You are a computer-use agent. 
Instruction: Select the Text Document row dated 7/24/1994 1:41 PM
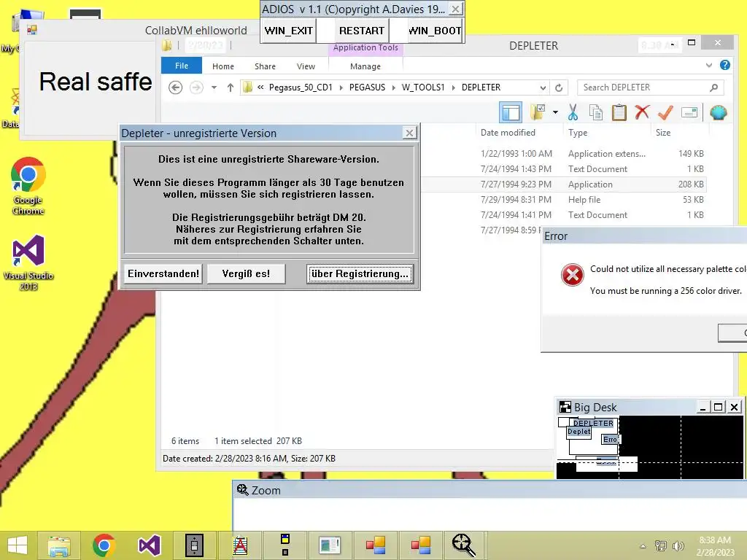[562, 215]
